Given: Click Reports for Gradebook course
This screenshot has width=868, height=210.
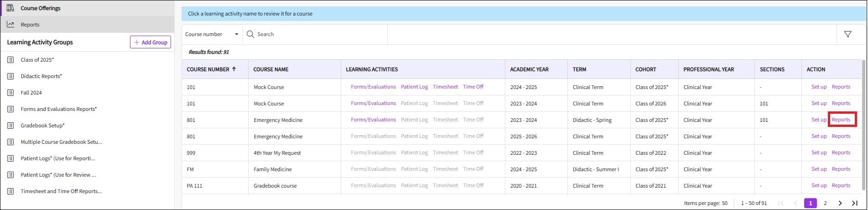Looking at the screenshot, I should pyautogui.click(x=841, y=185).
